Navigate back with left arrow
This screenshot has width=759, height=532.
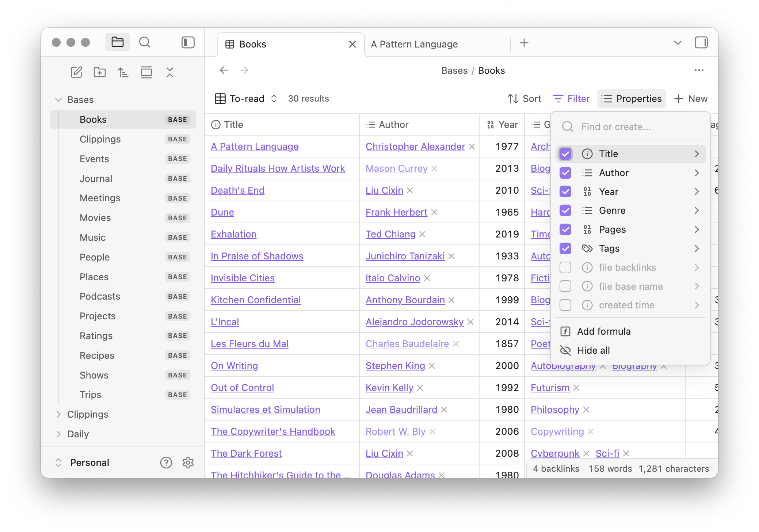click(224, 70)
